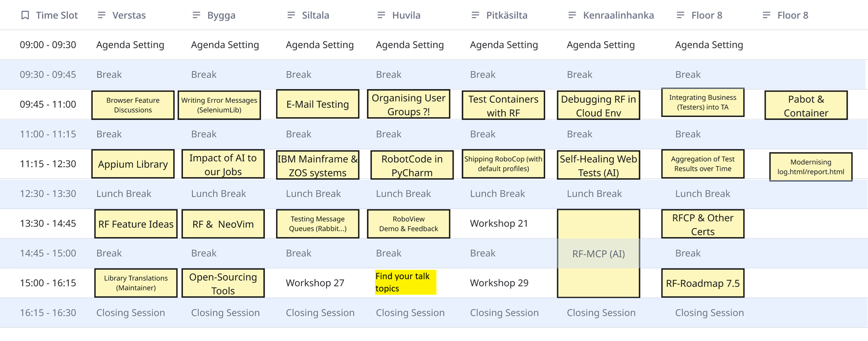Open the RF-MCP (AI) session block
This screenshot has width=868, height=341.
click(x=598, y=253)
